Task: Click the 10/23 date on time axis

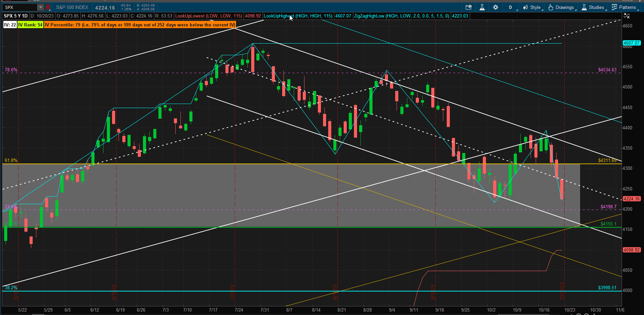Action: pos(570,310)
